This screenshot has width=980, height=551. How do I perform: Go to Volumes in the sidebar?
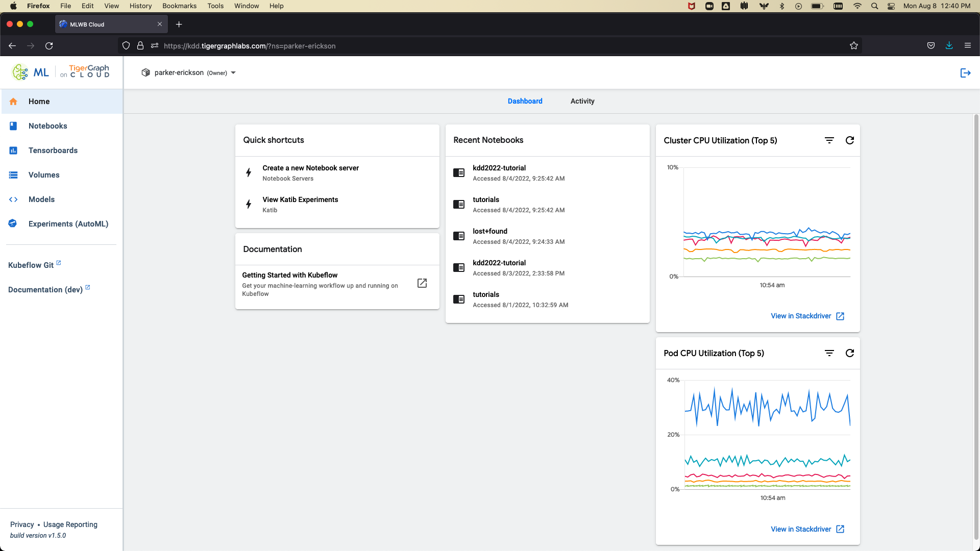coord(44,175)
